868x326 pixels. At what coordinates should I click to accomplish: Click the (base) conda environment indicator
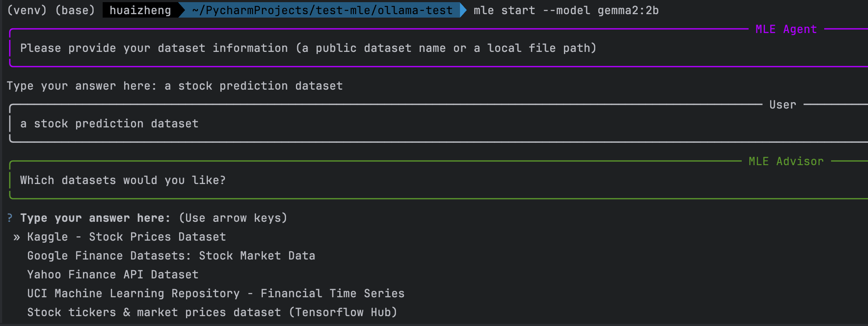coord(75,10)
